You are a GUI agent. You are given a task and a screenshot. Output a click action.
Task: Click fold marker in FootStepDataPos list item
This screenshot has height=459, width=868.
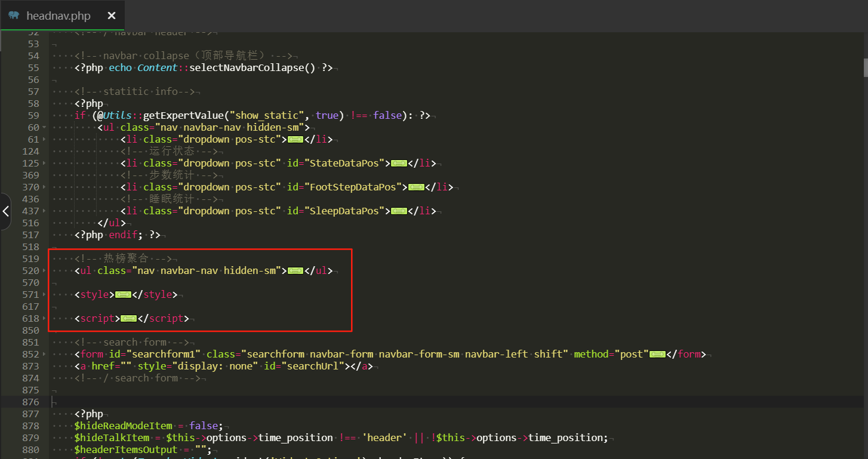click(x=416, y=187)
